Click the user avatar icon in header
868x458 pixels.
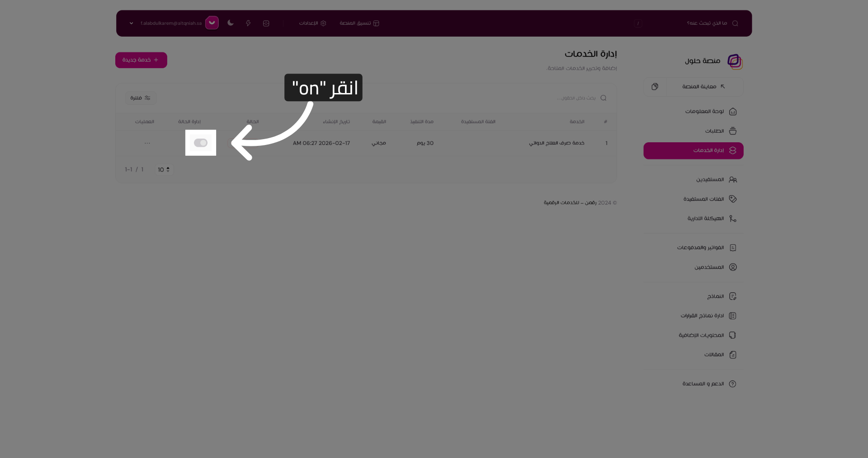tap(212, 23)
